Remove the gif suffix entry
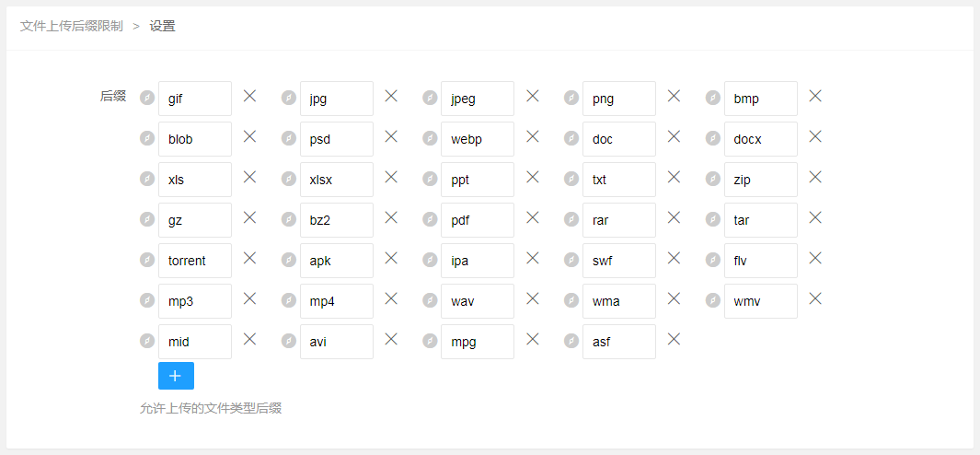The width and height of the screenshot is (980, 455). coord(249,96)
